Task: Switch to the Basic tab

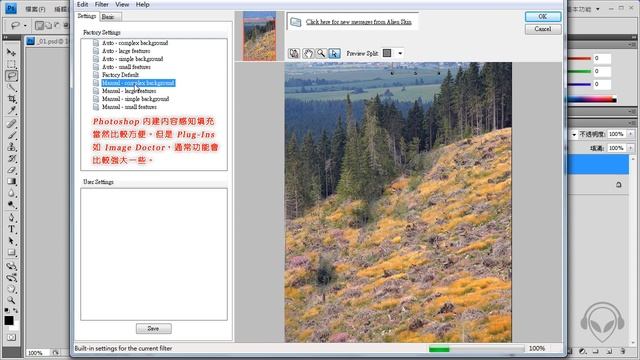Action: 110,17
